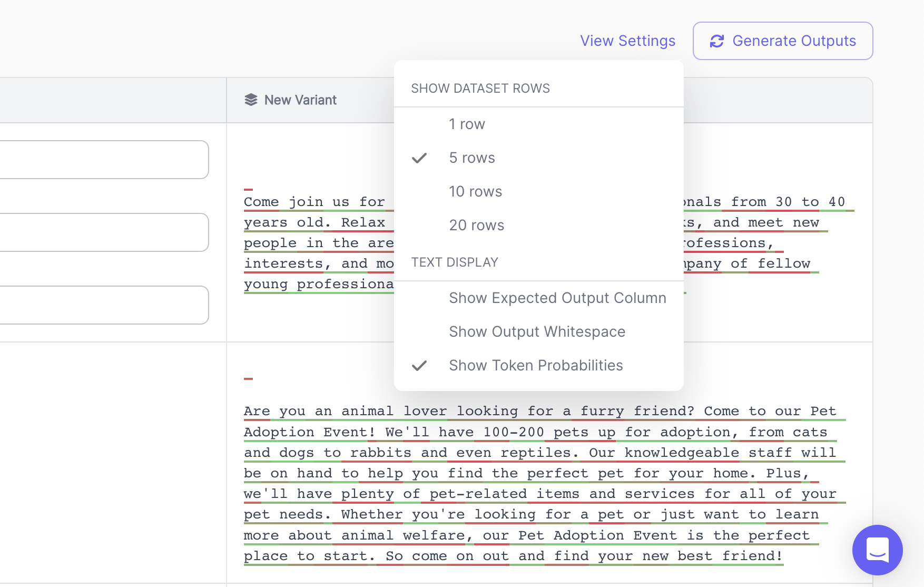
Task: Click the checkmark next to 5 rows
Action: click(x=419, y=158)
